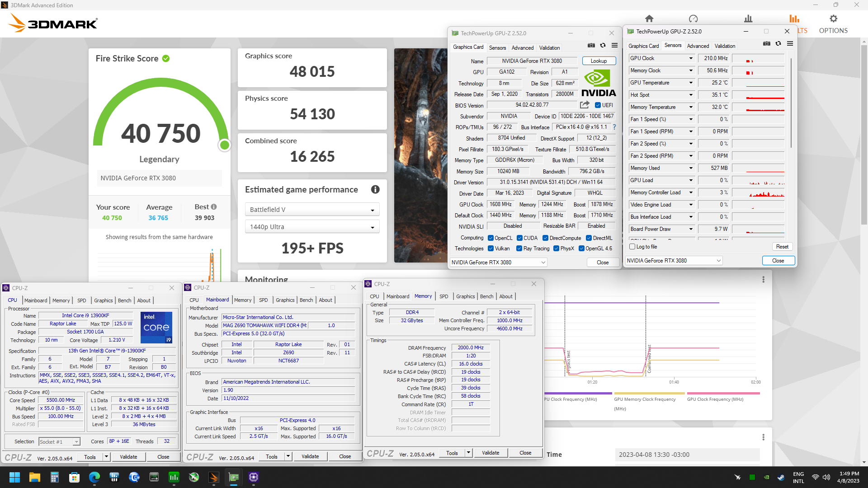Click the GPU-Z Sensors window refresh icon
This screenshot has width=868, height=488.
[x=778, y=43]
